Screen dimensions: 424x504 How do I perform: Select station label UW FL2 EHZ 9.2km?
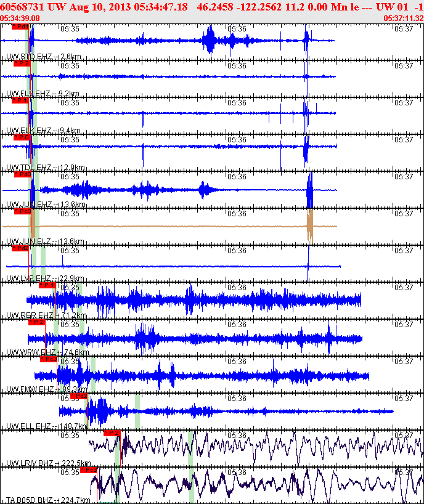(x=43, y=94)
